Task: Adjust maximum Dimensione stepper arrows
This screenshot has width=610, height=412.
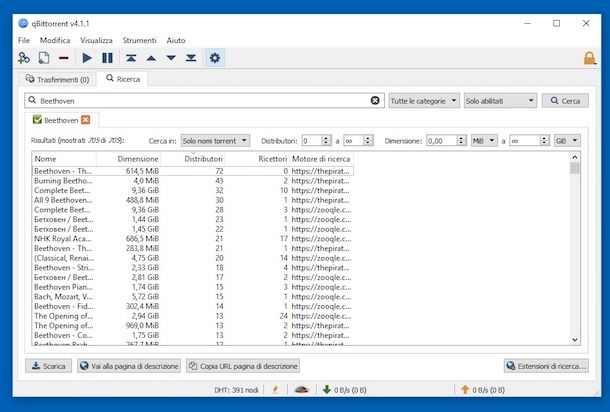Action: [544, 141]
